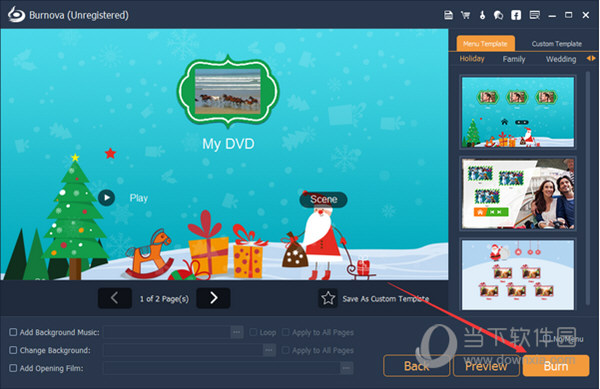
Task: Toggle the Loop checkbox
Action: click(253, 332)
